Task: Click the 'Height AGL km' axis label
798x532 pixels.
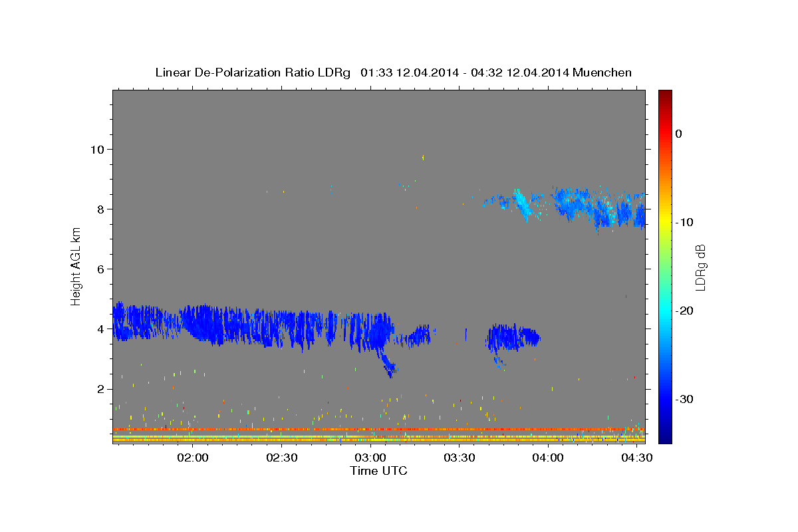Action: click(x=76, y=266)
